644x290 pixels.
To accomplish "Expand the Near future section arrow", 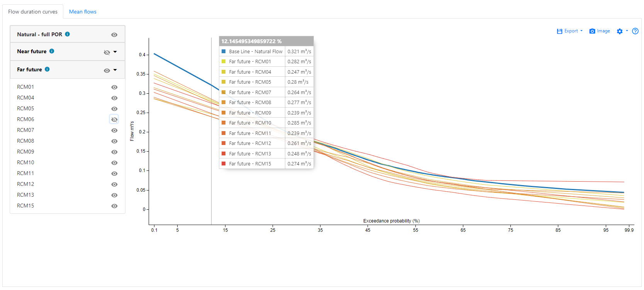I will pos(115,52).
